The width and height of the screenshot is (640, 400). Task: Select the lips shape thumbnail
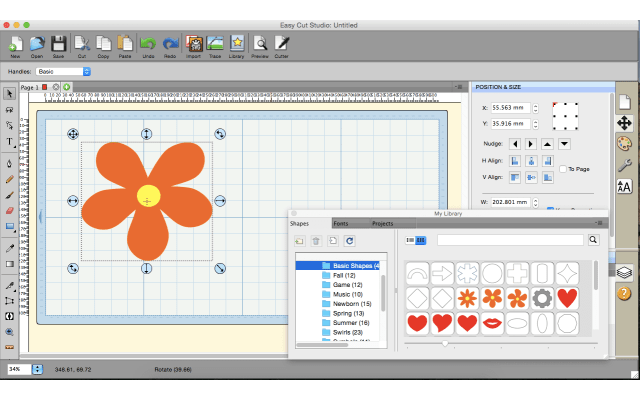492,323
